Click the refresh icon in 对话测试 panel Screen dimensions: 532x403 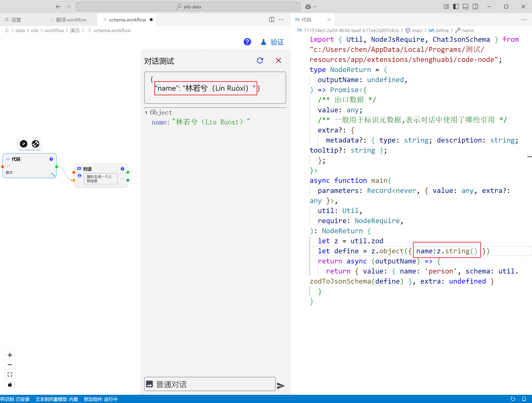260,60
